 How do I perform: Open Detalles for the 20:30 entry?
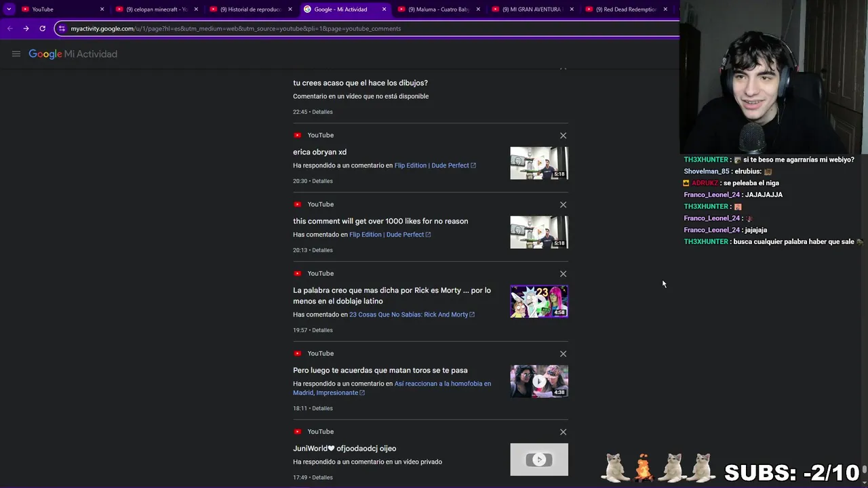coord(322,181)
